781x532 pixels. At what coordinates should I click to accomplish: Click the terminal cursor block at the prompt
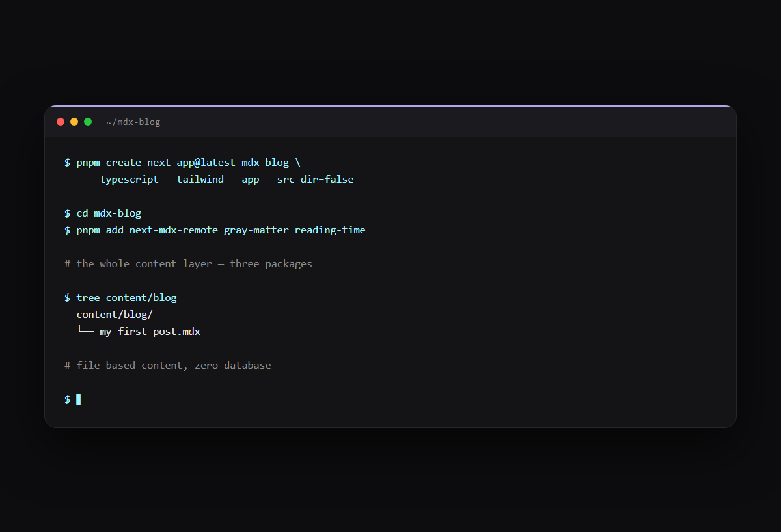[79, 399]
